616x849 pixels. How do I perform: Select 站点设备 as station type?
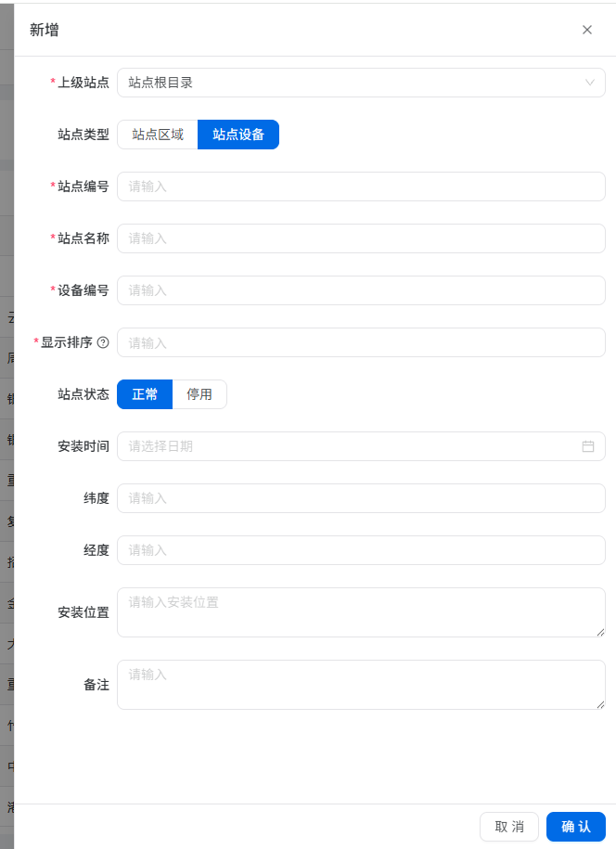coord(238,135)
